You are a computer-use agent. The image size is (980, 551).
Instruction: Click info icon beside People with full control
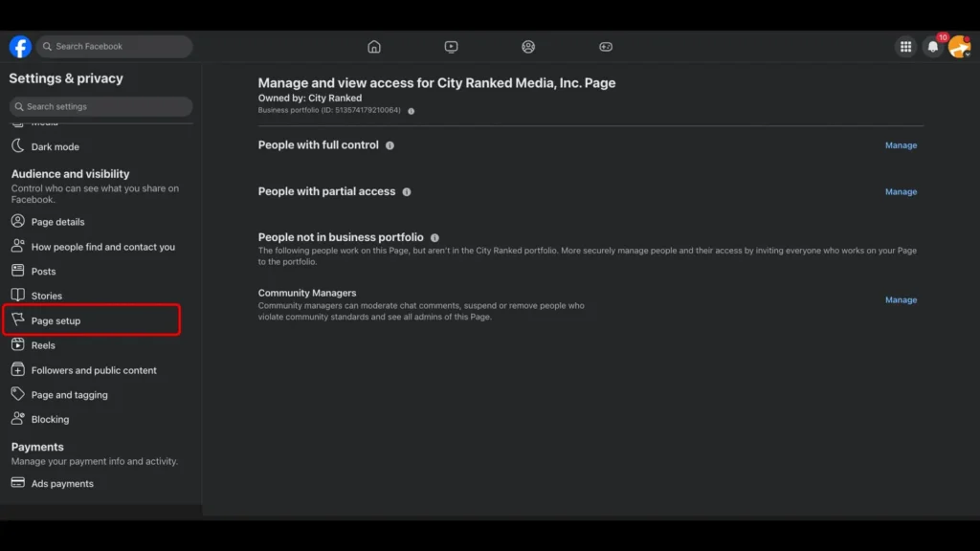(390, 145)
